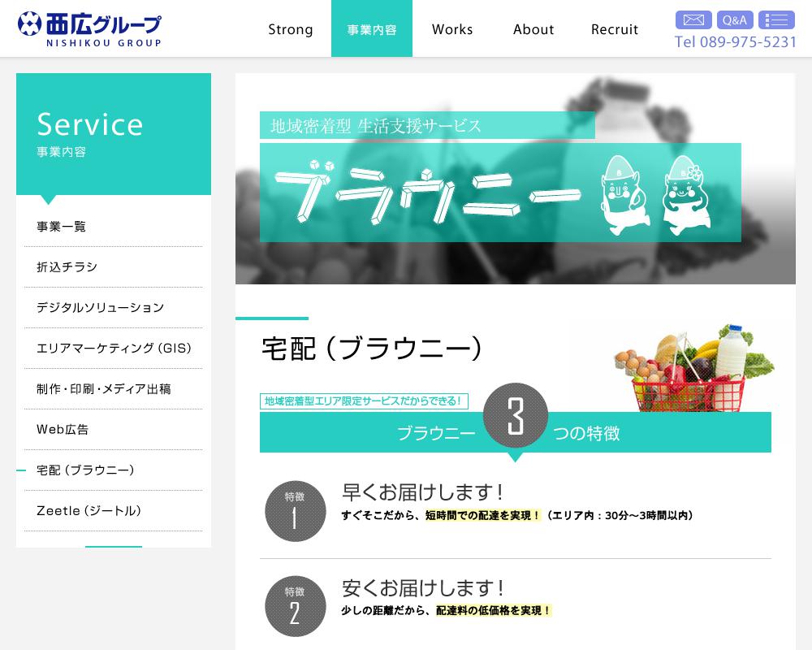
Task: Open the list menu icon top right
Action: (776, 19)
